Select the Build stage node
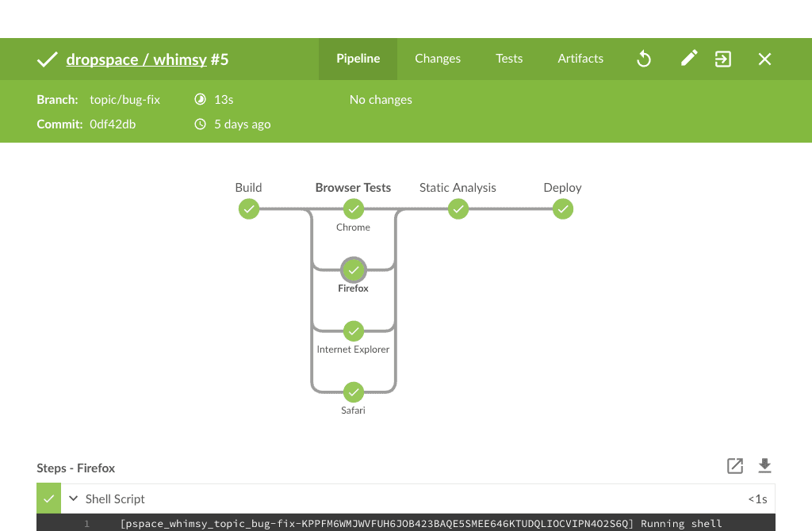 point(249,209)
